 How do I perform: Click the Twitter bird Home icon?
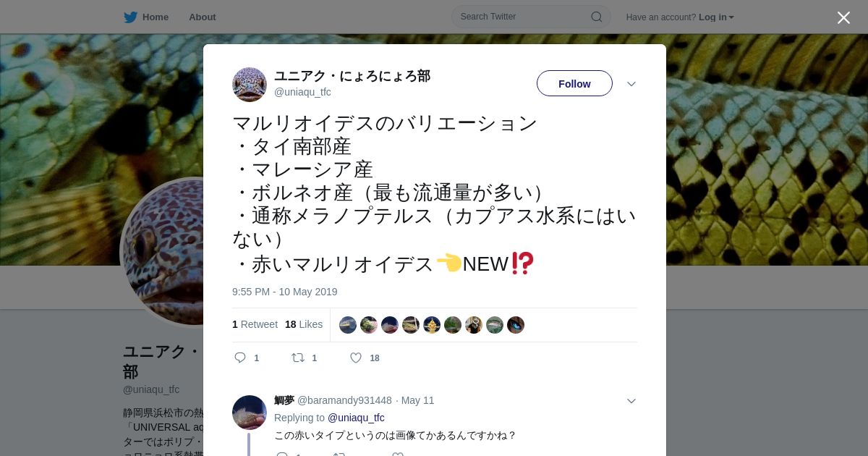pos(130,17)
